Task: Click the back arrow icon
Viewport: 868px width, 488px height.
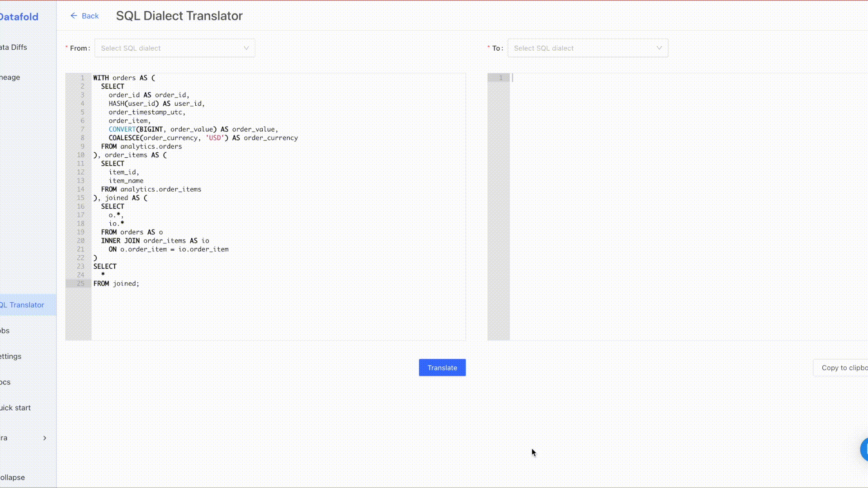Action: [x=74, y=16]
